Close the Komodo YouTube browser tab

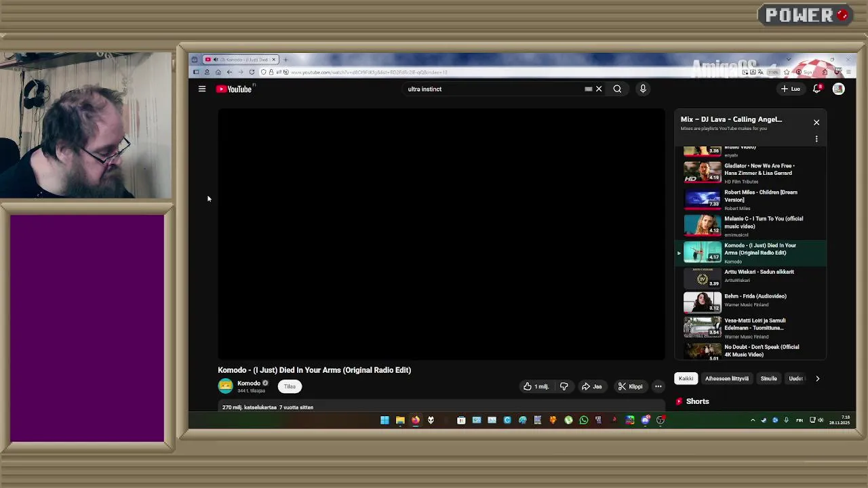coord(274,60)
